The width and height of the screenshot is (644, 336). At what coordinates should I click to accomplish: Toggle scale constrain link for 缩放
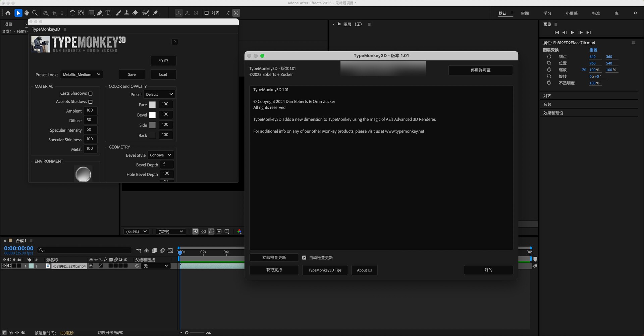[x=584, y=70]
